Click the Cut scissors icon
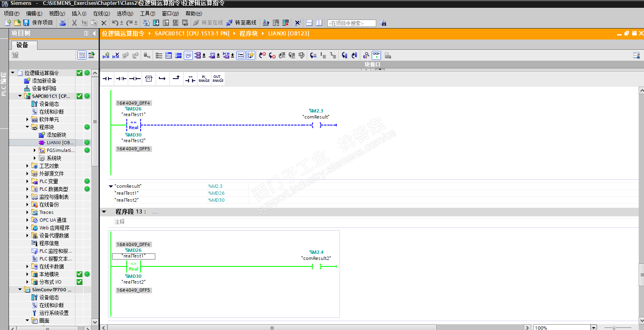Image resolution: width=644 pixels, height=330 pixels. [74, 23]
